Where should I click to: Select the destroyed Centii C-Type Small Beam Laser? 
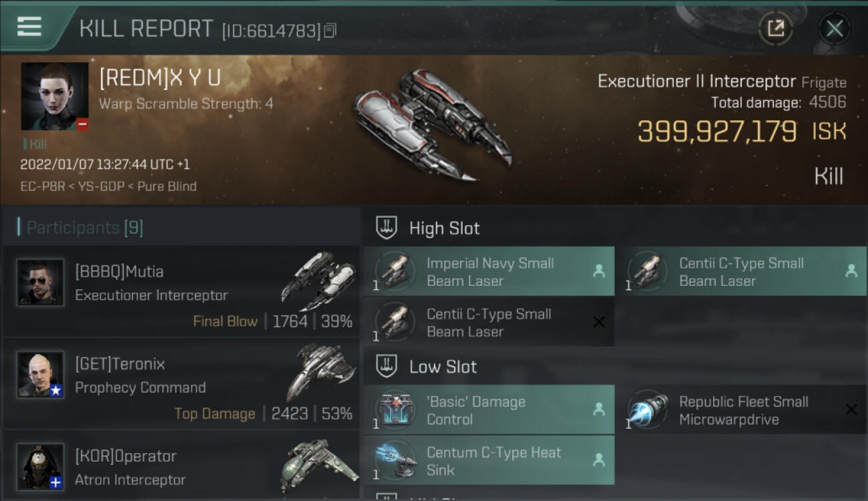pos(489,322)
